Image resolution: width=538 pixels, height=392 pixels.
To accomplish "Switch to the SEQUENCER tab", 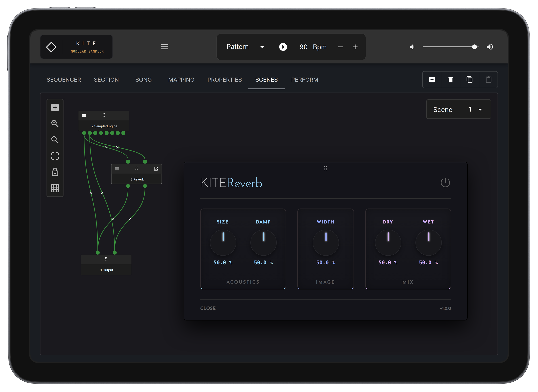I will [x=64, y=80].
